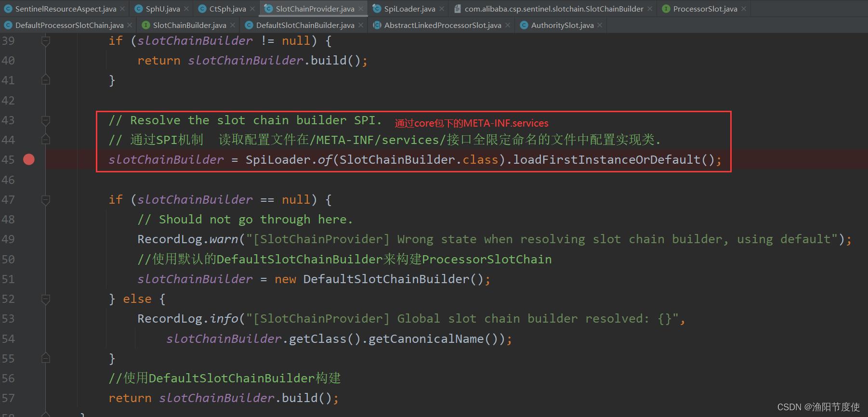
Task: Click the "new" keyword on line 51
Action: coord(285,279)
